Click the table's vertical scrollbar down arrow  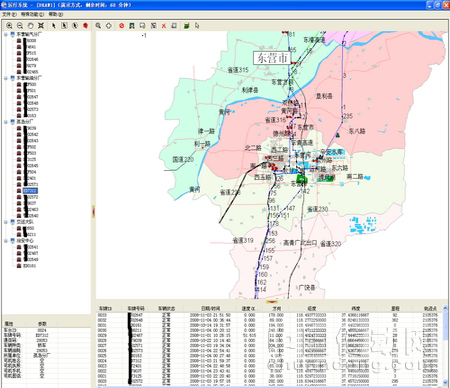coord(445,382)
